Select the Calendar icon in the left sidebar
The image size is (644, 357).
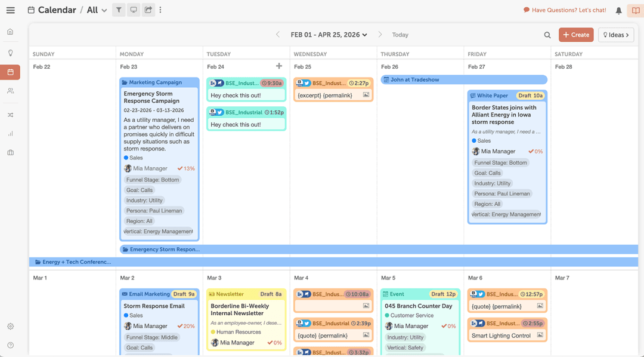[10, 72]
